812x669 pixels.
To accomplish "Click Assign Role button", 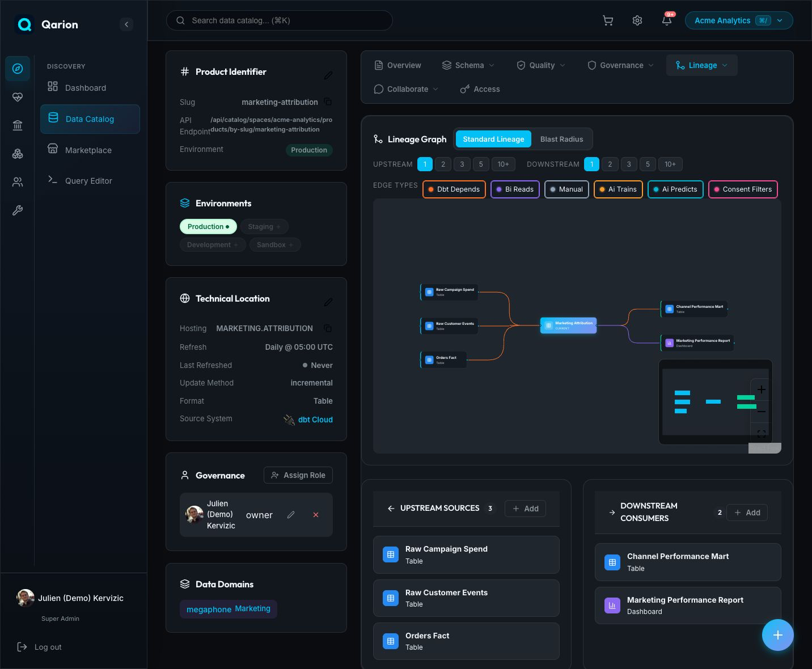I will tap(298, 475).
